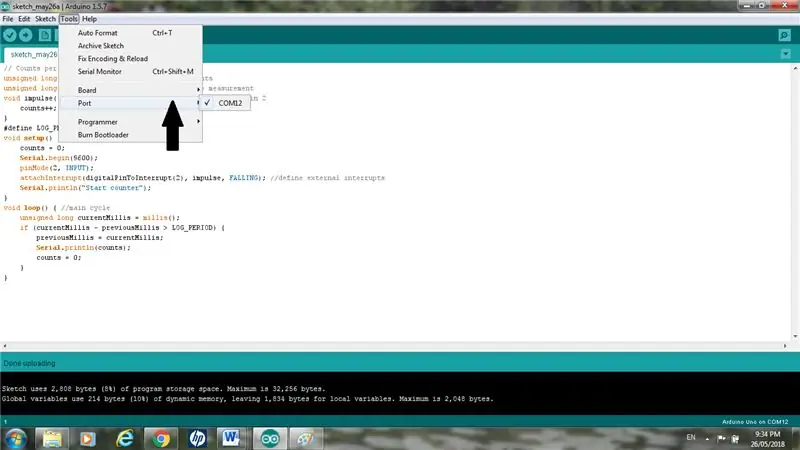Click 'previousMillis = currentMillis;' line

99,238
